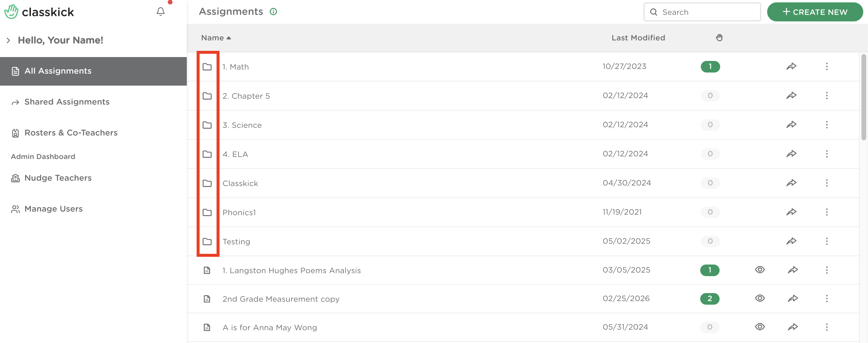
Task: Expand the Hello, Your Name! chevron
Action: pos(8,40)
